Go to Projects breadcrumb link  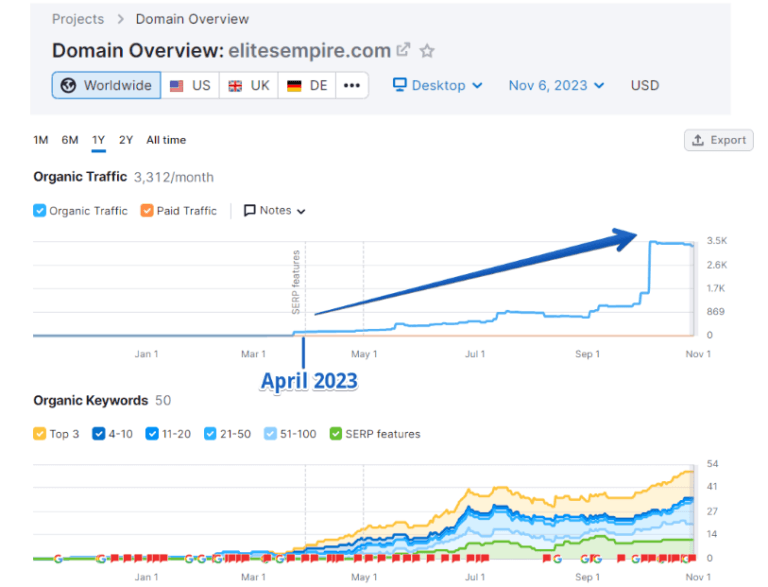[78, 19]
